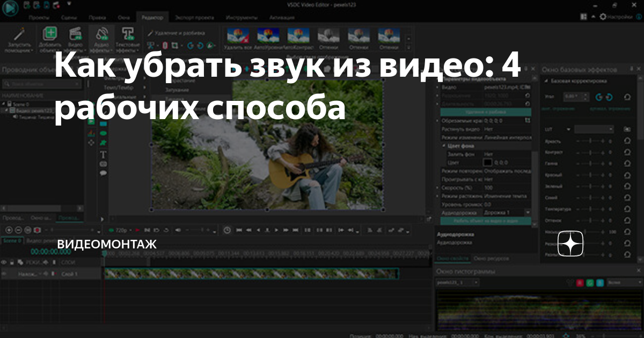Click the Угол angle input field
Screen dimensions: 644x338
click(576, 97)
